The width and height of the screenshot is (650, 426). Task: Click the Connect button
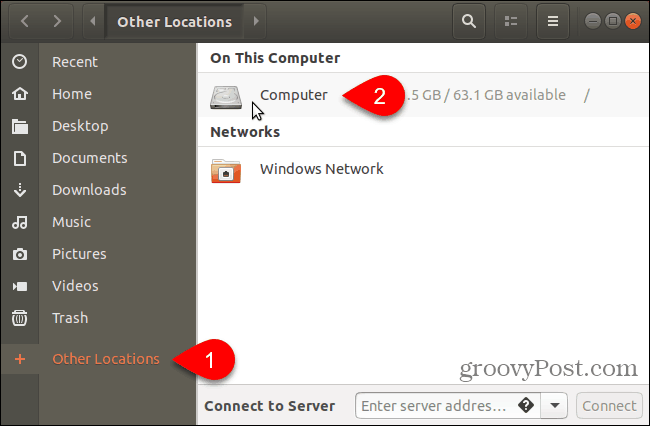pos(609,405)
